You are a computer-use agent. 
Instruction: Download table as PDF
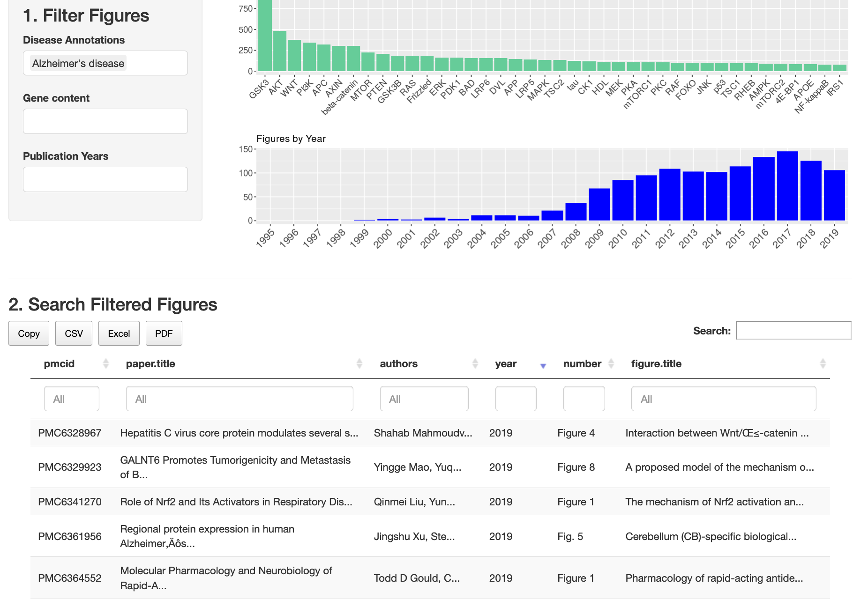pyautogui.click(x=164, y=333)
